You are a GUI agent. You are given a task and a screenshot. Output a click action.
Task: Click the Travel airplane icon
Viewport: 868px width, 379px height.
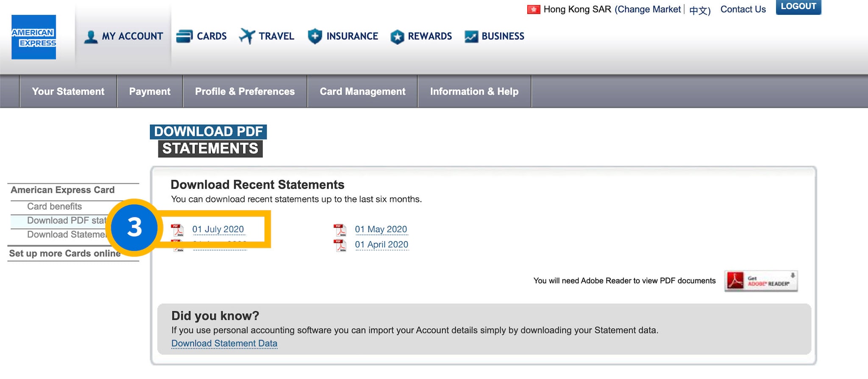click(x=247, y=36)
